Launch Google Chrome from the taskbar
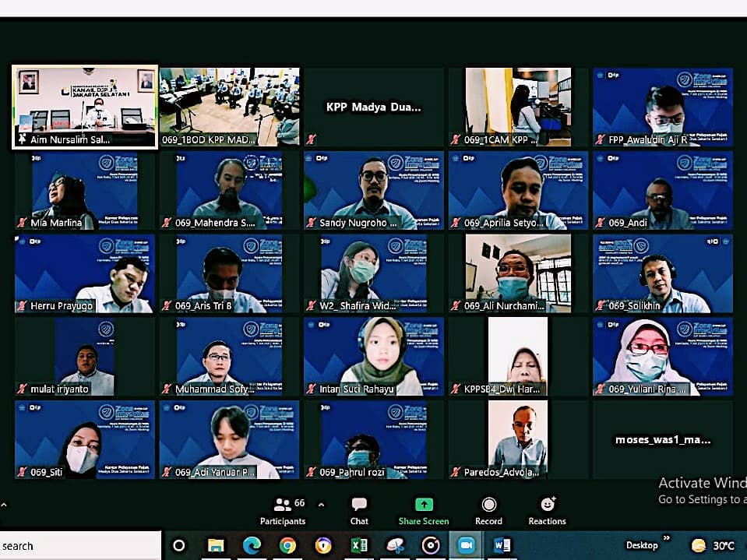Viewport: 747px width, 560px height. click(x=287, y=545)
